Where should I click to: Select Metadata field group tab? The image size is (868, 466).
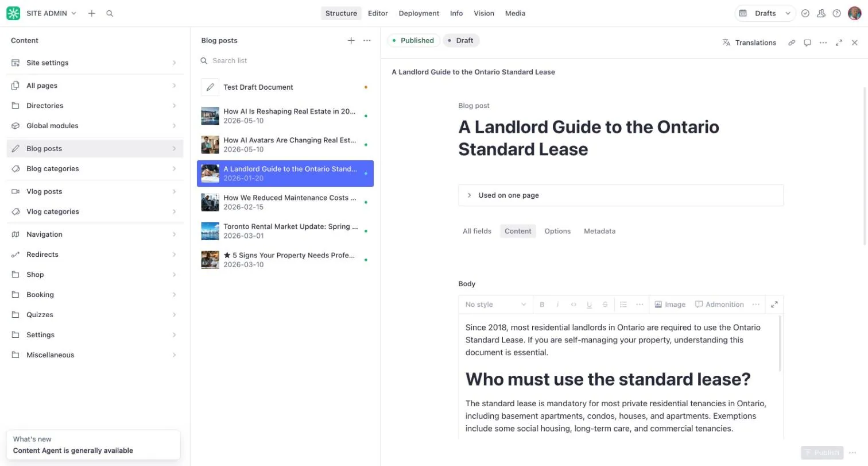coord(599,231)
